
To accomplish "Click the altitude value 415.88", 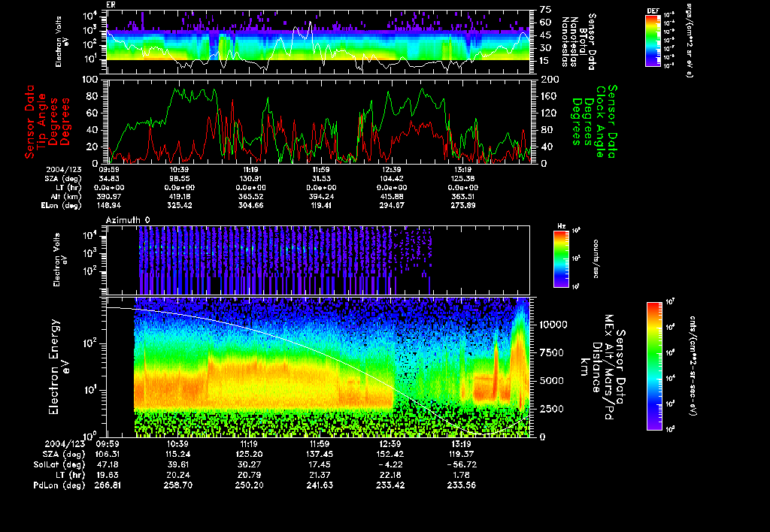I will pos(391,197).
